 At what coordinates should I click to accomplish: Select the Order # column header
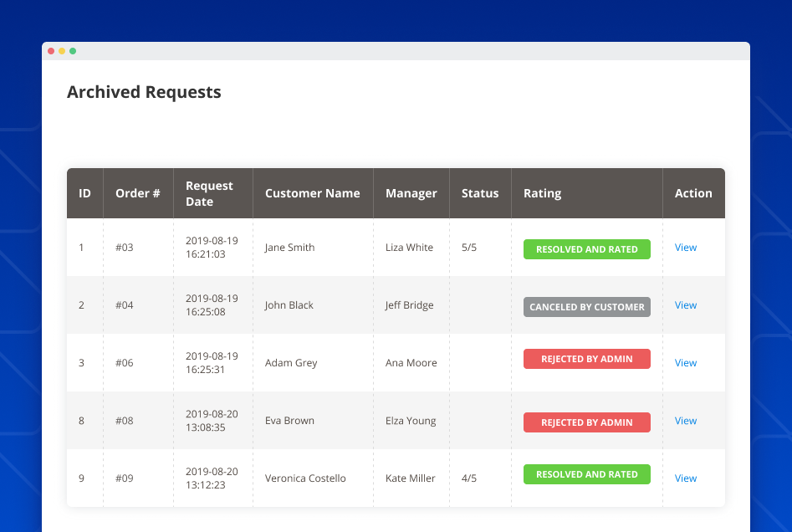coord(137,192)
